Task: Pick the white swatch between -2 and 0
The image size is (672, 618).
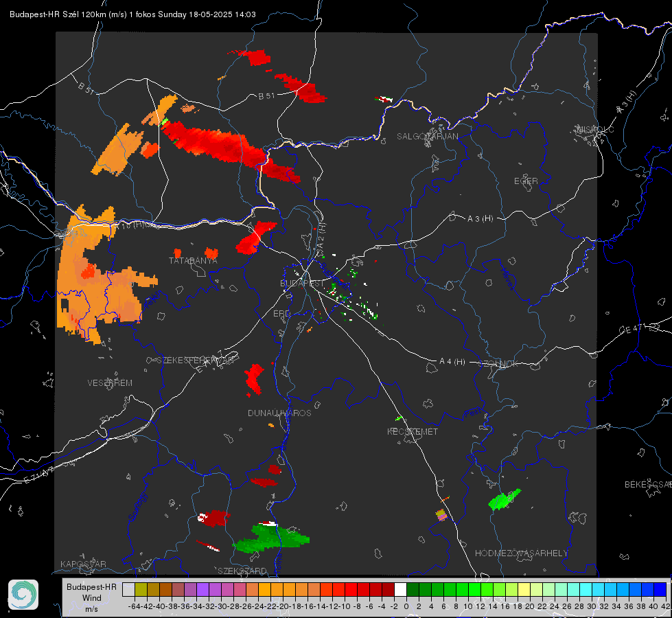Action: pyautogui.click(x=400, y=589)
